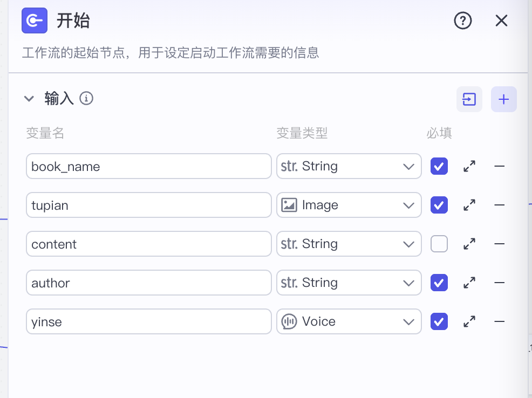Open expanded settings for yinse via arrows icon
This screenshot has width=532, height=398.
(x=469, y=321)
